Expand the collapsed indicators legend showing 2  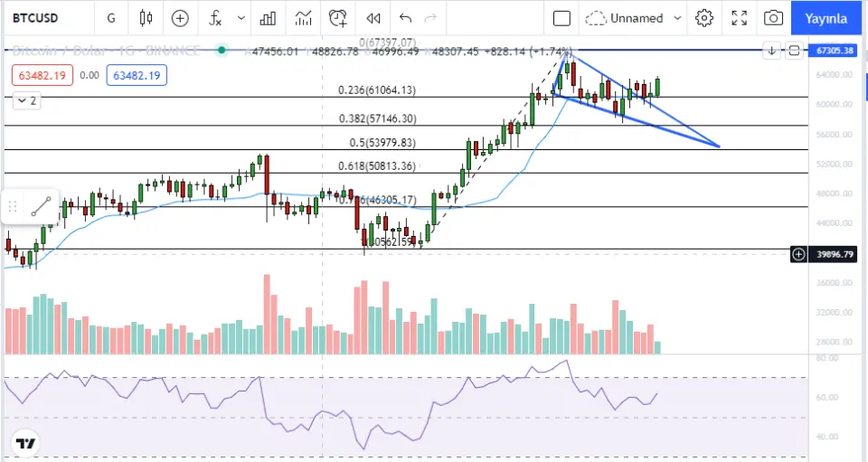[x=26, y=101]
